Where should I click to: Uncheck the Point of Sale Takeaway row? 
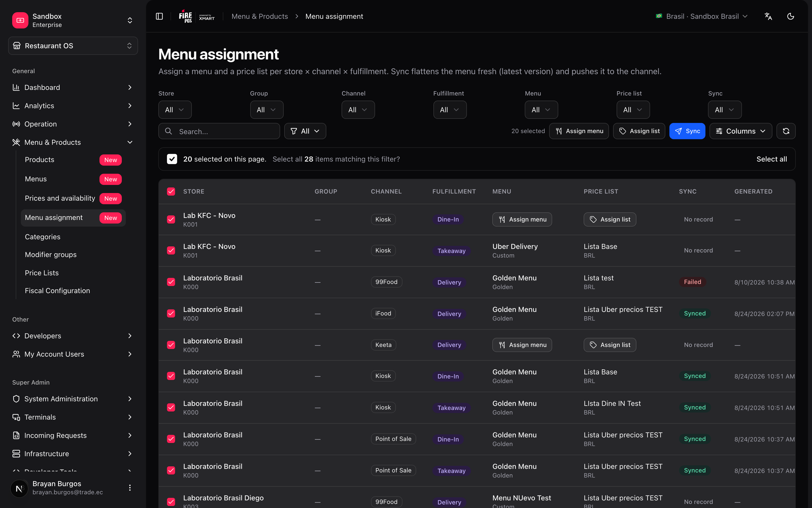click(x=171, y=470)
